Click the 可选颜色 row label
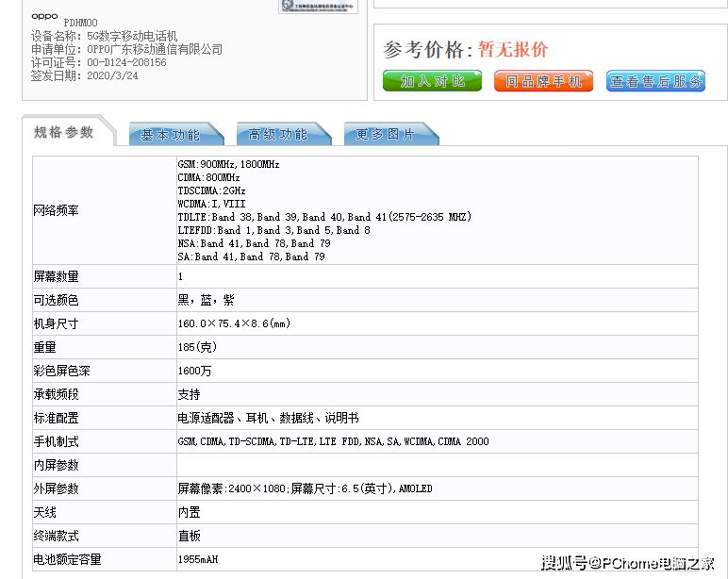 click(56, 301)
